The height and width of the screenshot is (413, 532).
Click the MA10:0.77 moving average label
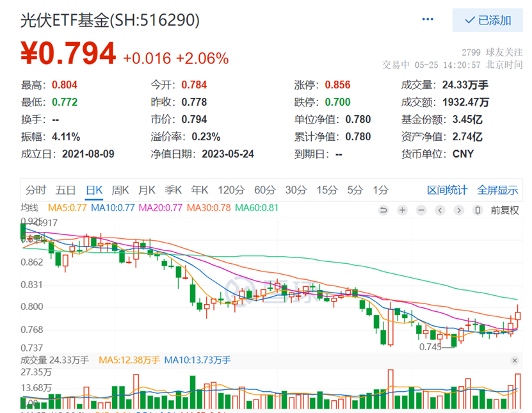coord(113,207)
